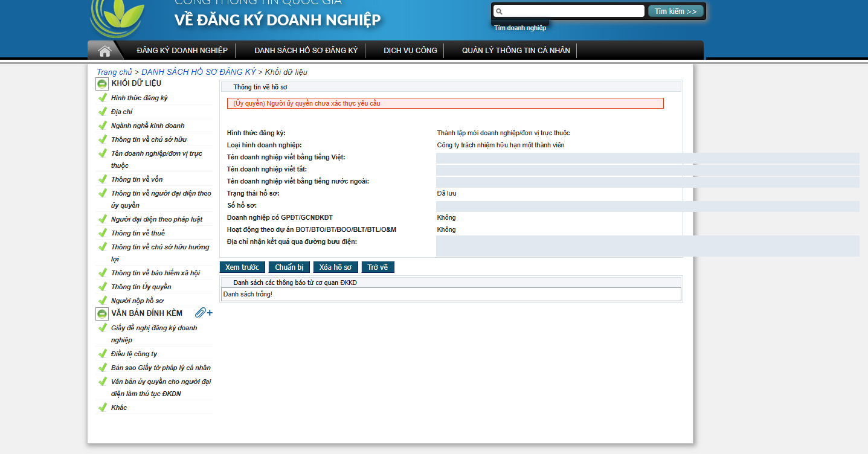Click the green check beside Người nộp hồ sơ

point(102,300)
